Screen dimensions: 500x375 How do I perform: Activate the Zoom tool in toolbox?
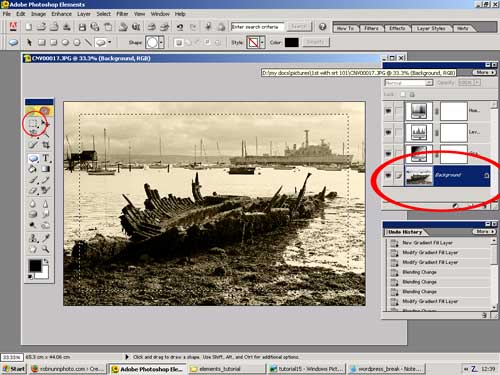pyautogui.click(x=46, y=249)
